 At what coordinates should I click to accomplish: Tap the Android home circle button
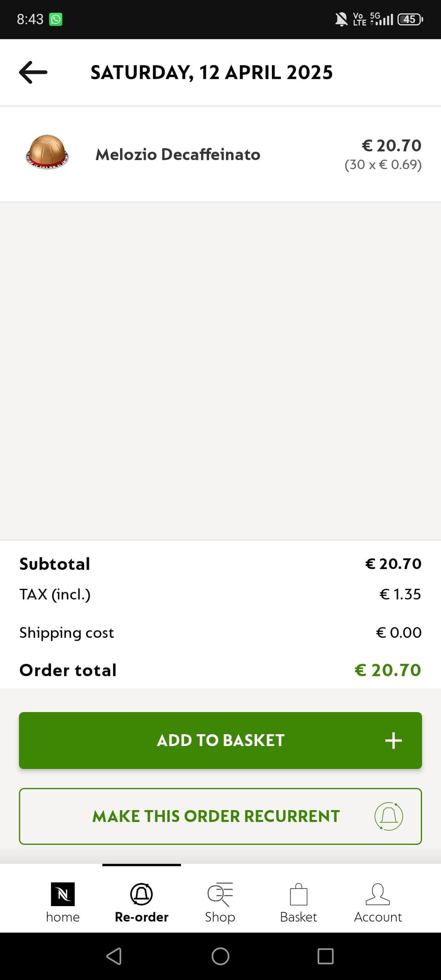point(220,956)
